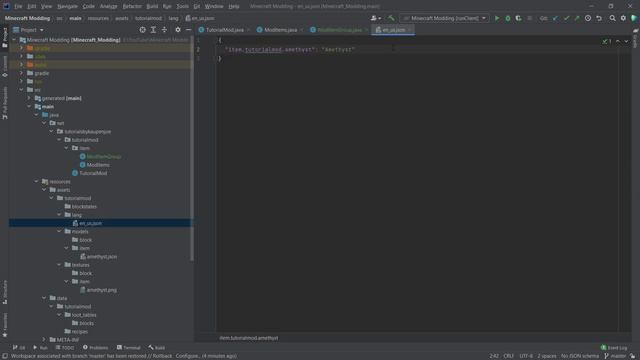Open the TODO tool window
The image size is (640, 360).
click(x=64, y=348)
